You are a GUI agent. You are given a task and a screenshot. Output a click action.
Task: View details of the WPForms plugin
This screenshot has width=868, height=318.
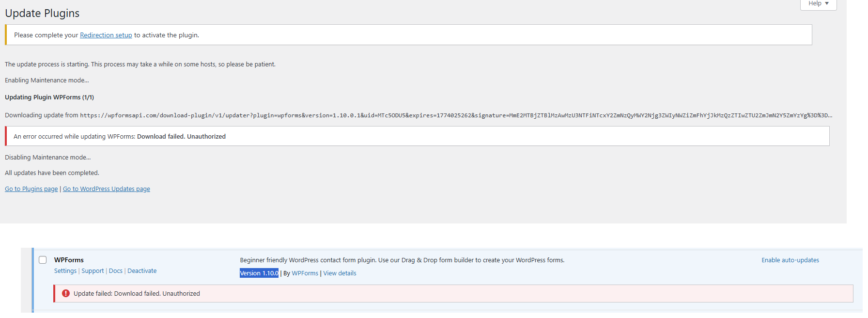(340, 273)
